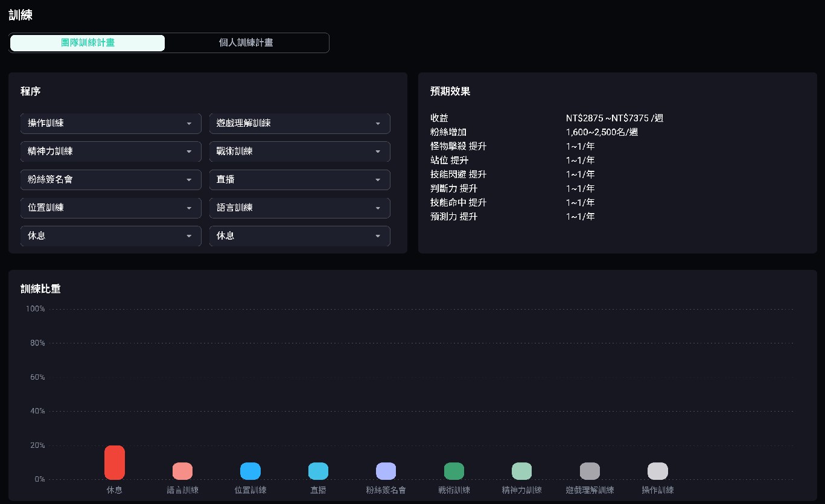Open the left 休息 dropdown

point(110,235)
